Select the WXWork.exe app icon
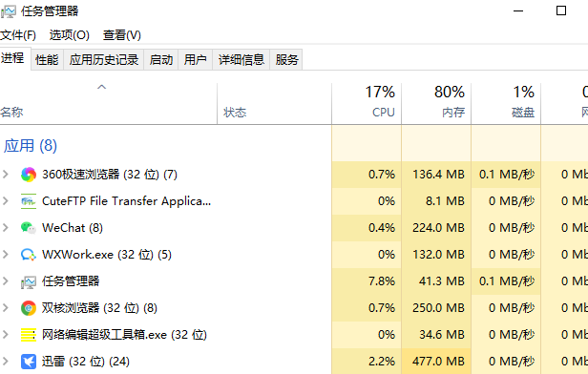The height and width of the screenshot is (374, 588). pos(29,255)
